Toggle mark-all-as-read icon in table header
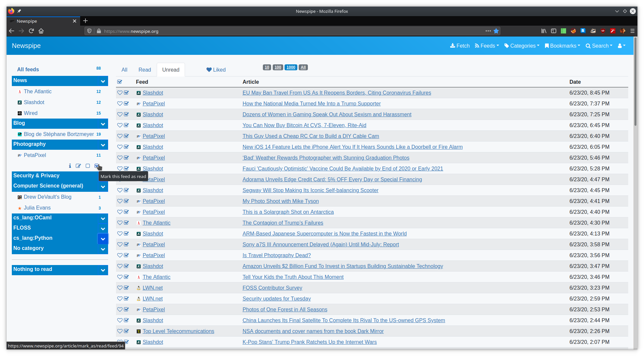 pos(120,82)
